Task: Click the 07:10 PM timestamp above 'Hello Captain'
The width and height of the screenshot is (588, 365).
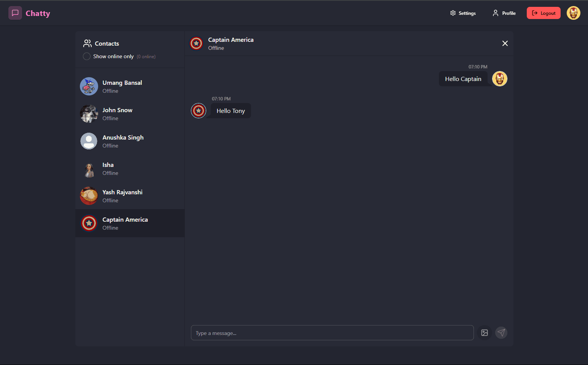Action: (x=478, y=67)
